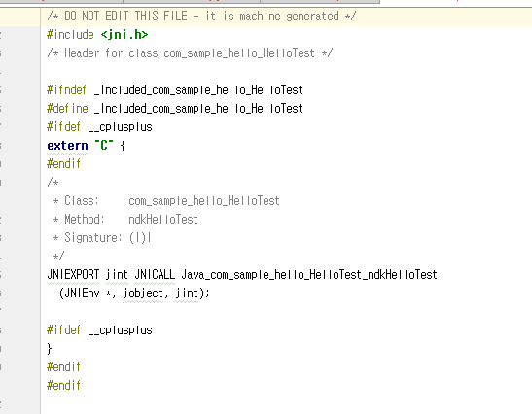
Task: Click "_Included_com_sample_hello_HelloTest" on the #ifndef line
Action: (198, 90)
